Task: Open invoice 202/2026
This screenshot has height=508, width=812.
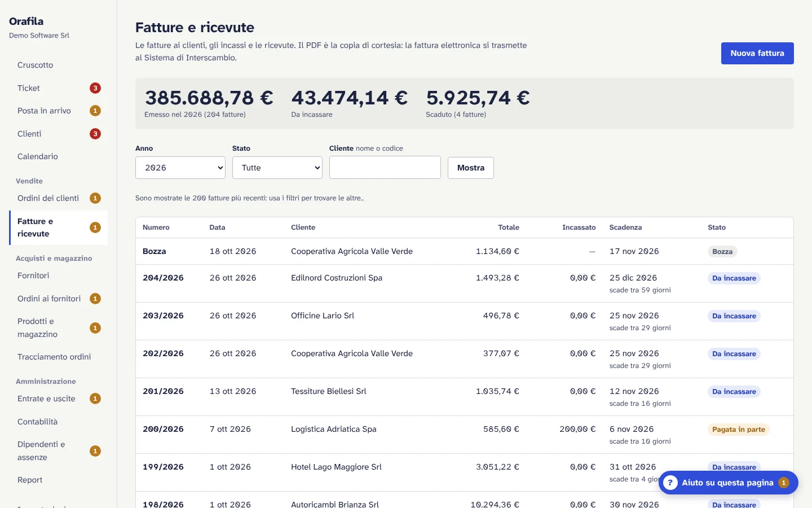Action: [x=163, y=353]
